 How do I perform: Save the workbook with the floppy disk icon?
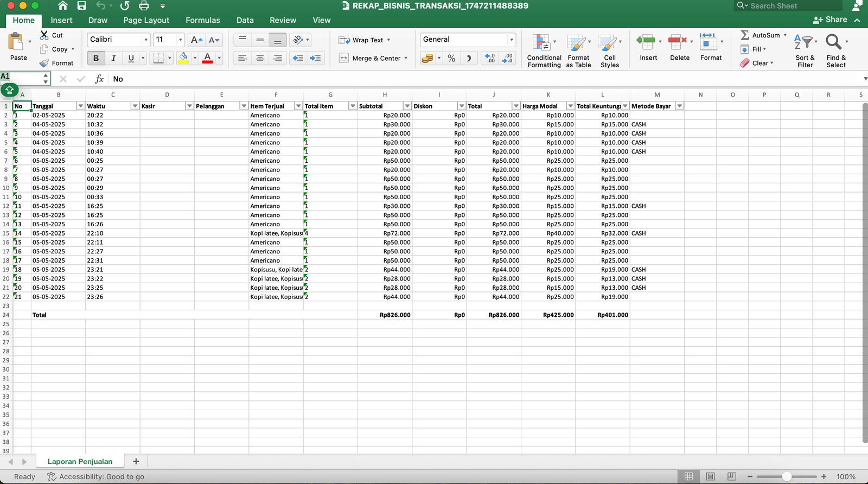(x=81, y=6)
